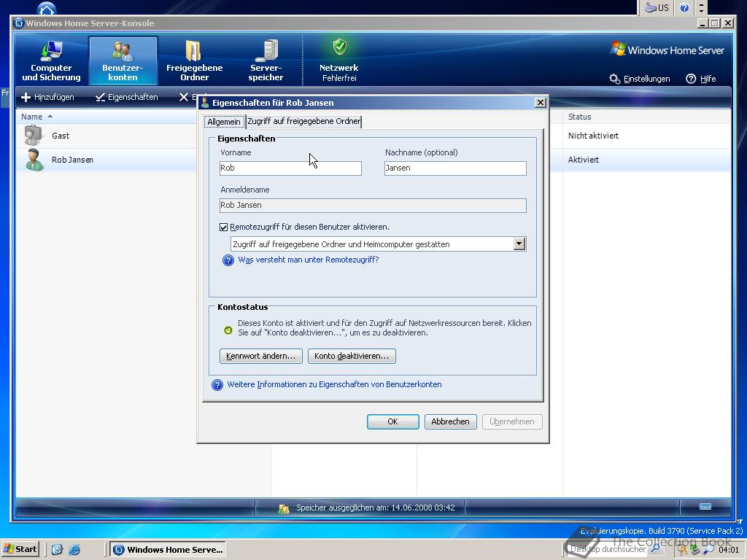The width and height of the screenshot is (747, 560).
Task: Toggle Remotezugriff für diesen Benutzer checkbox
Action: tap(223, 227)
